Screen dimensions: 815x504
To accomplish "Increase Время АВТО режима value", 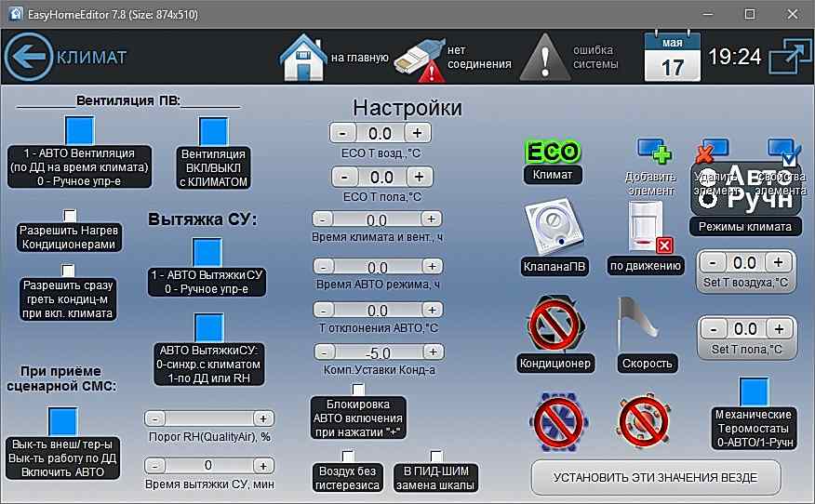I will tap(432, 267).
